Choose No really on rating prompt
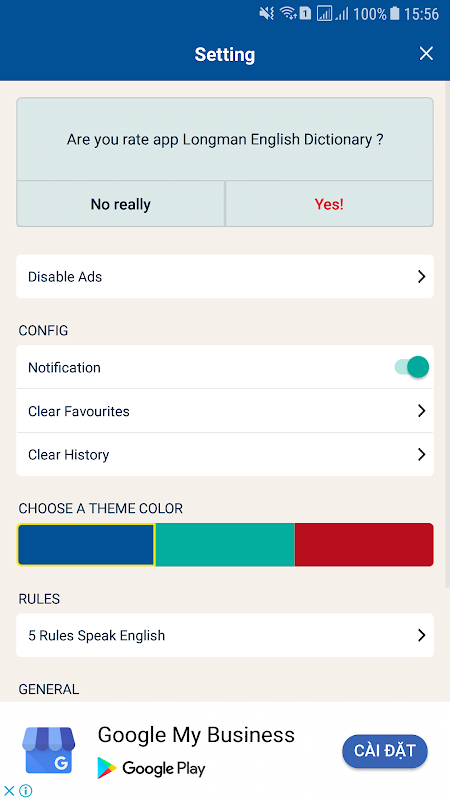The image size is (450, 800). pyautogui.click(x=121, y=204)
